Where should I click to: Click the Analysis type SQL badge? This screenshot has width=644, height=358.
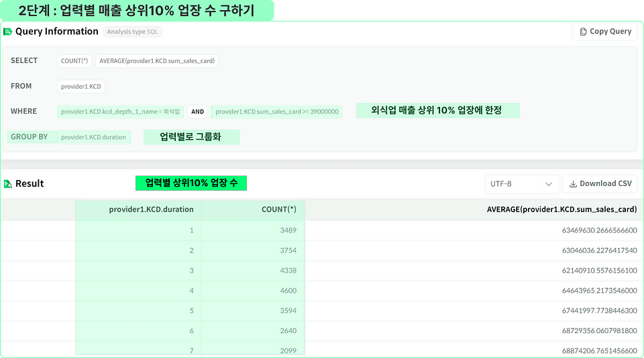pyautogui.click(x=132, y=32)
